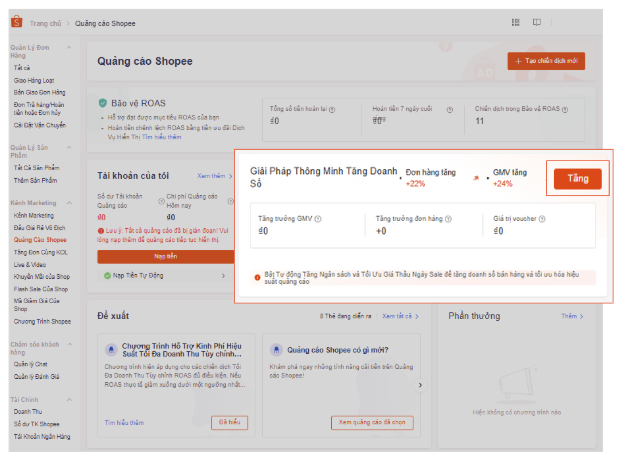Open Quản lý Chat menu item
Image resolution: width=619 pixels, height=459 pixels.
pyautogui.click(x=30, y=364)
